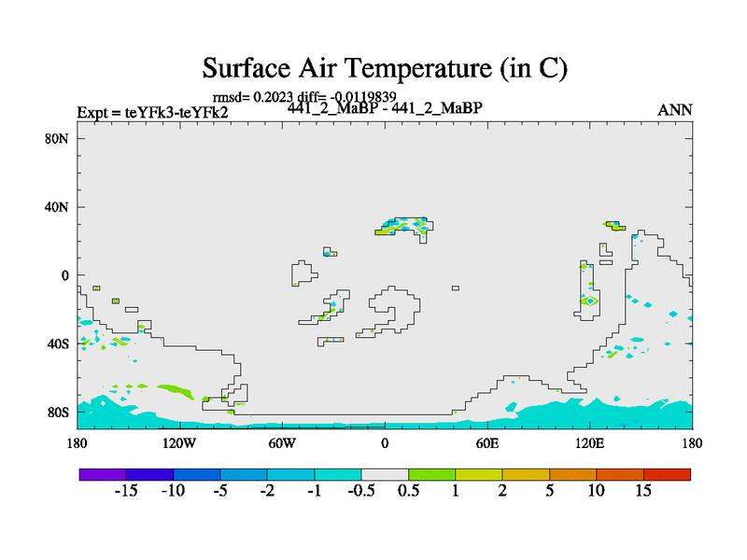Click the 0 longitude label on bottom axis

tap(385, 442)
